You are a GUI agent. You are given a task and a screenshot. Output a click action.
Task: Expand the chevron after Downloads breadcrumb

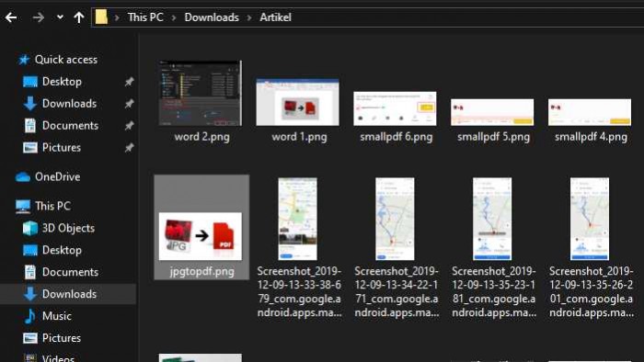tap(249, 17)
